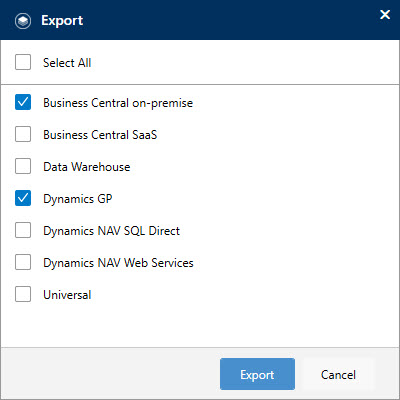400x400 pixels.
Task: Click the 'Data Warehouse' label
Action: point(87,167)
